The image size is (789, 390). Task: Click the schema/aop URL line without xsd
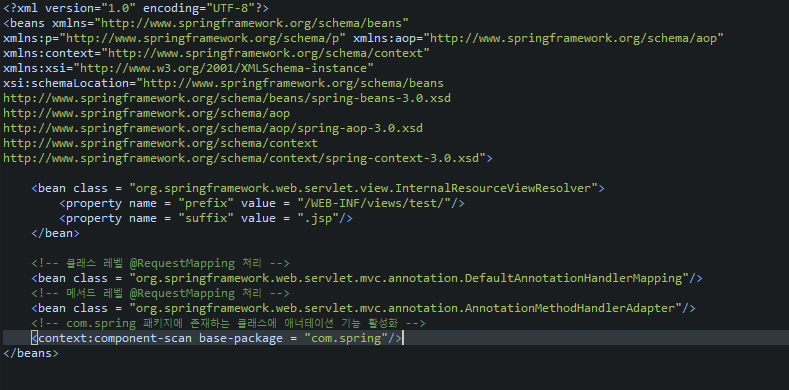(x=146, y=113)
